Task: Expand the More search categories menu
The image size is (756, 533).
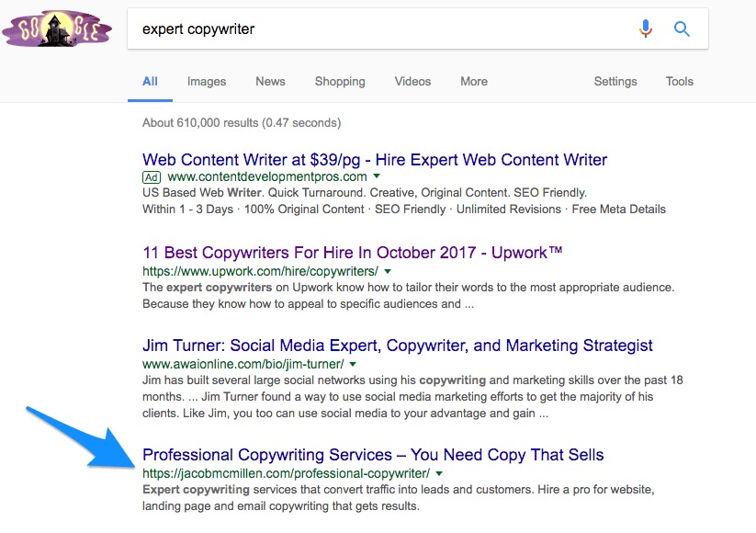Action: pos(474,82)
